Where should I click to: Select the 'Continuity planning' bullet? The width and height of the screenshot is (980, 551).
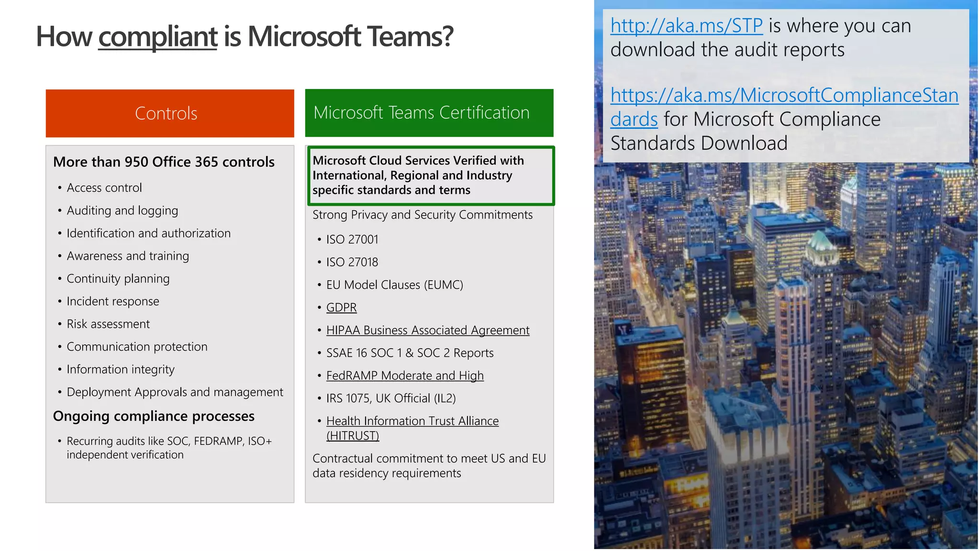coord(118,278)
